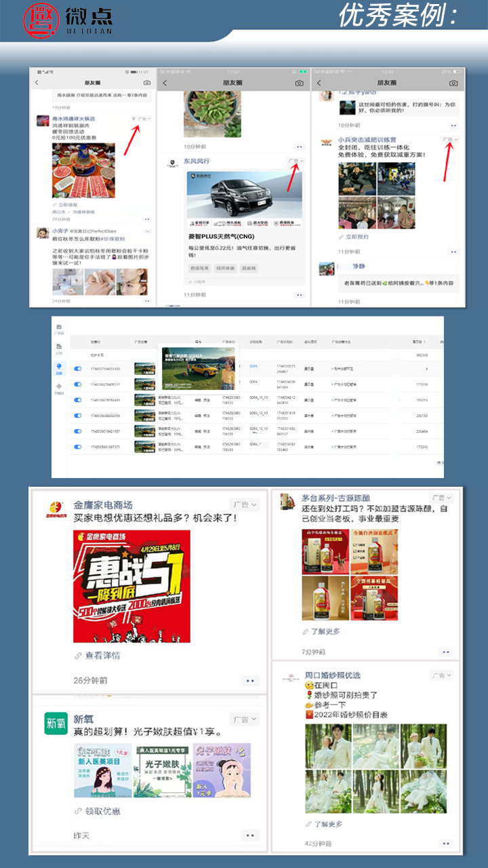The image size is (488, 868).
Task: Click the 查看详情 link on 金鹰家电商场 ad
Action: point(98,656)
